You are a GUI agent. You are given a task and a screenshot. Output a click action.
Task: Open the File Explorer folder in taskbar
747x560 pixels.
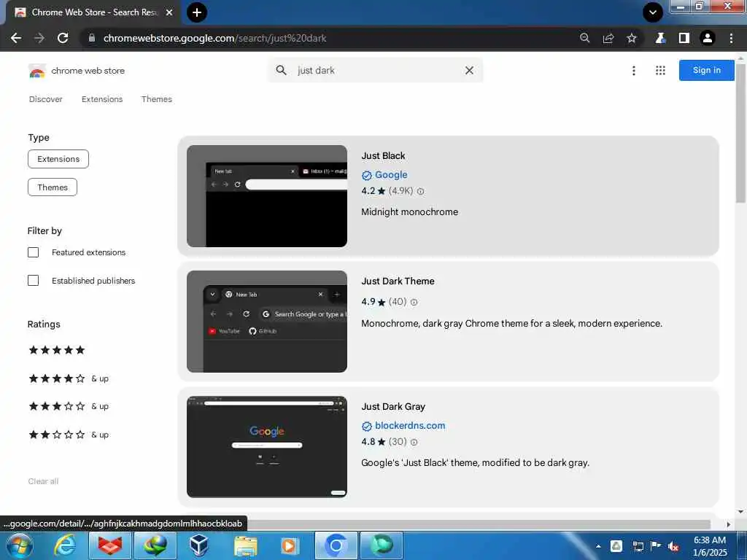[x=245, y=545]
